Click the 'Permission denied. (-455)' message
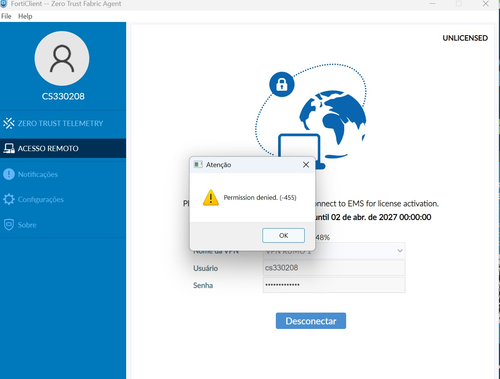The width and height of the screenshot is (500, 379). [260, 197]
